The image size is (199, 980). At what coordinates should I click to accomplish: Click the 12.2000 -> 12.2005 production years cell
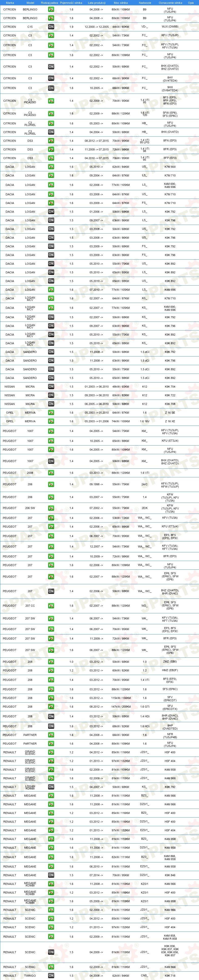96,27
